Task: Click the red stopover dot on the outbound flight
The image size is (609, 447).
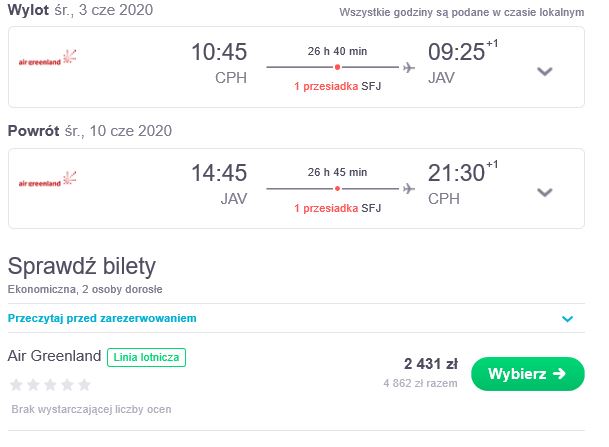Action: [338, 67]
